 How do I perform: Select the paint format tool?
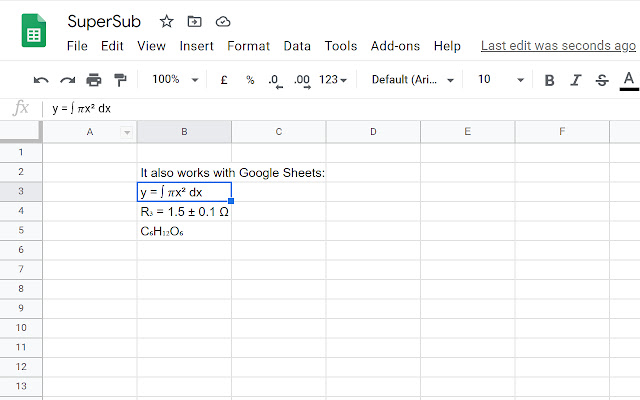(x=120, y=80)
